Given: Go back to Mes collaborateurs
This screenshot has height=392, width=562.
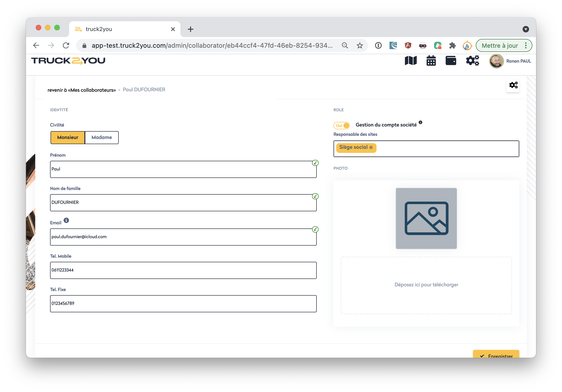Looking at the screenshot, I should click(82, 90).
